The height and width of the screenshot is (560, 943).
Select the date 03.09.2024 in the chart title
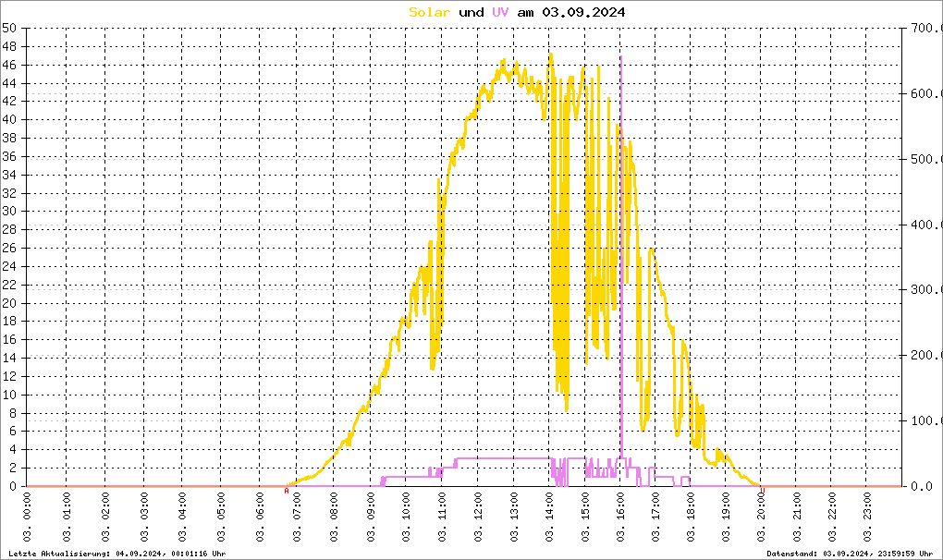pyautogui.click(x=583, y=12)
